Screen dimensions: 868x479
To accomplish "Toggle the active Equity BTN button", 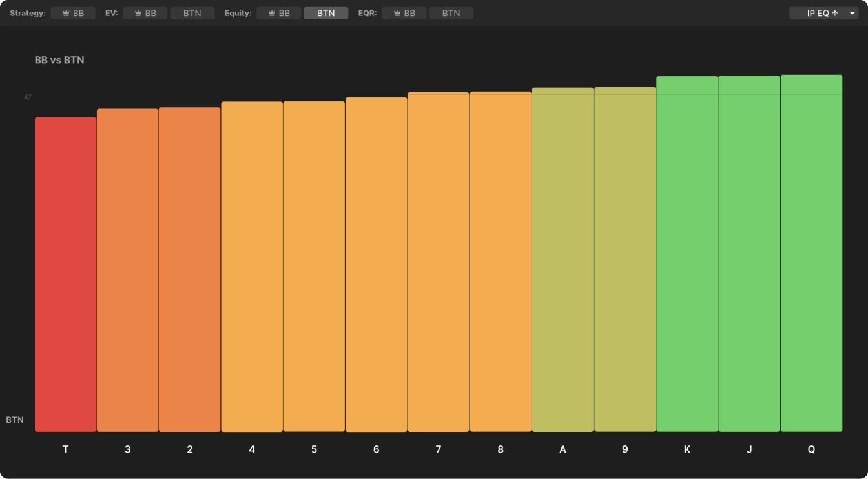I will (325, 13).
